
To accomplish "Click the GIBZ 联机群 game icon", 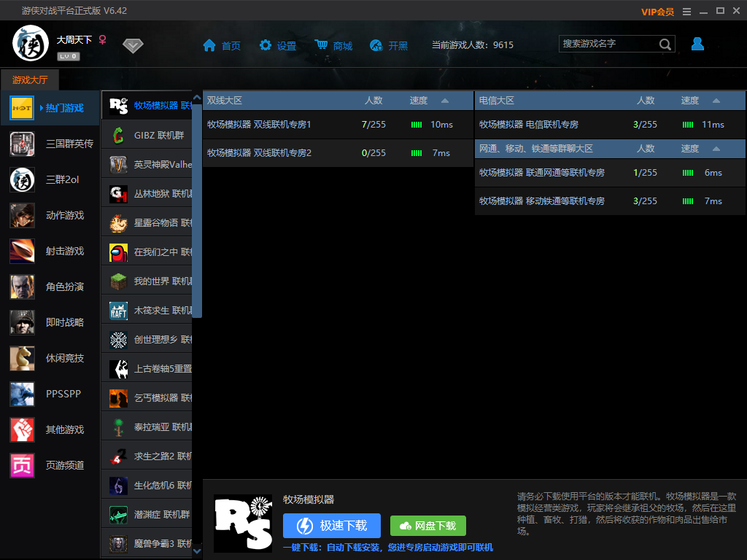I will tap(119, 135).
